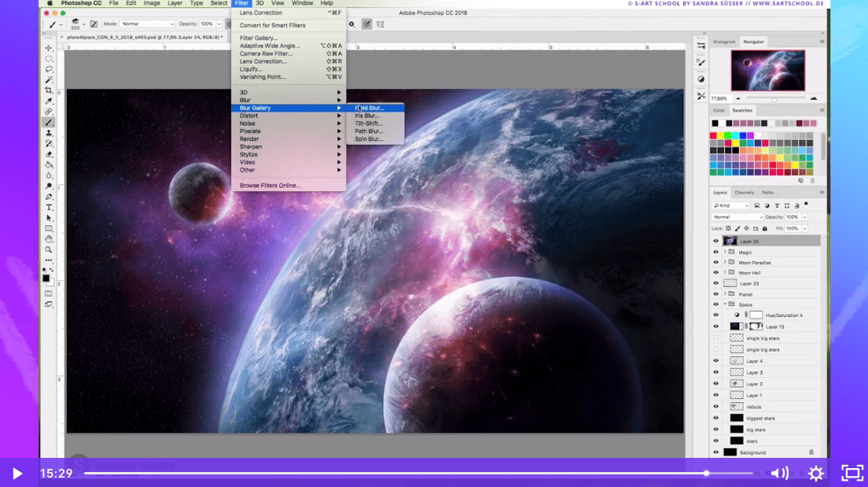
Task: Play the video
Action: tap(17, 474)
